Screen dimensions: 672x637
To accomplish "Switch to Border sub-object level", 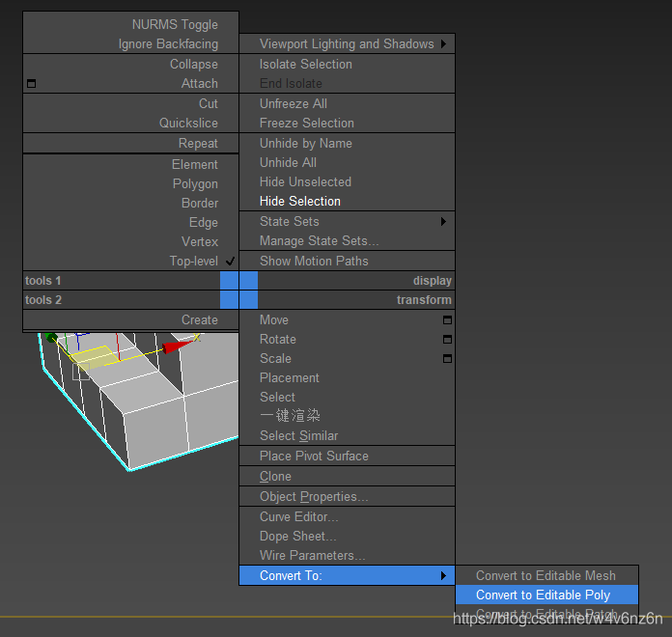I will (200, 203).
